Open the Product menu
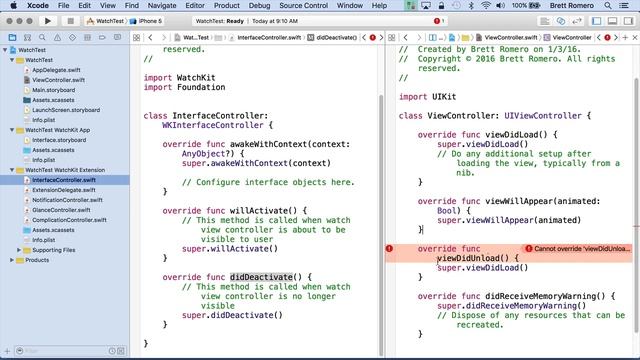 pos(227,6)
